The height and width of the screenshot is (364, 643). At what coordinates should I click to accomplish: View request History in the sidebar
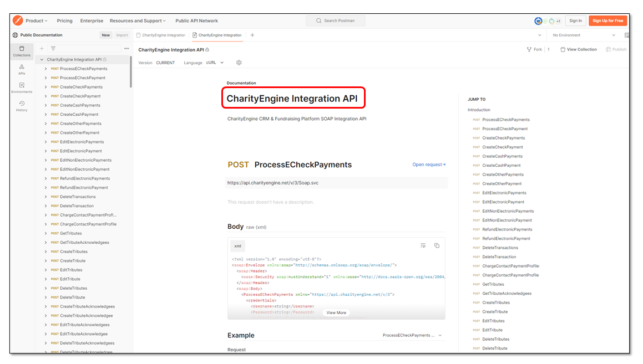pyautogui.click(x=22, y=106)
